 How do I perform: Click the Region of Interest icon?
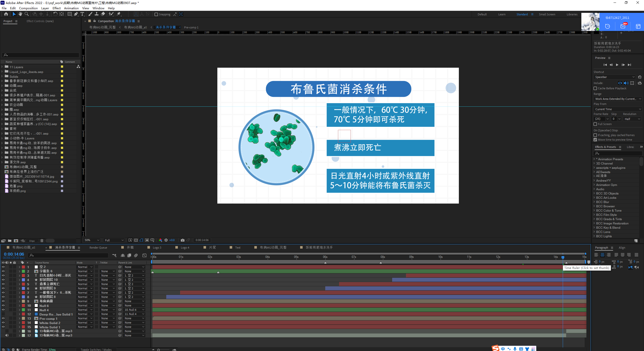[x=147, y=240]
